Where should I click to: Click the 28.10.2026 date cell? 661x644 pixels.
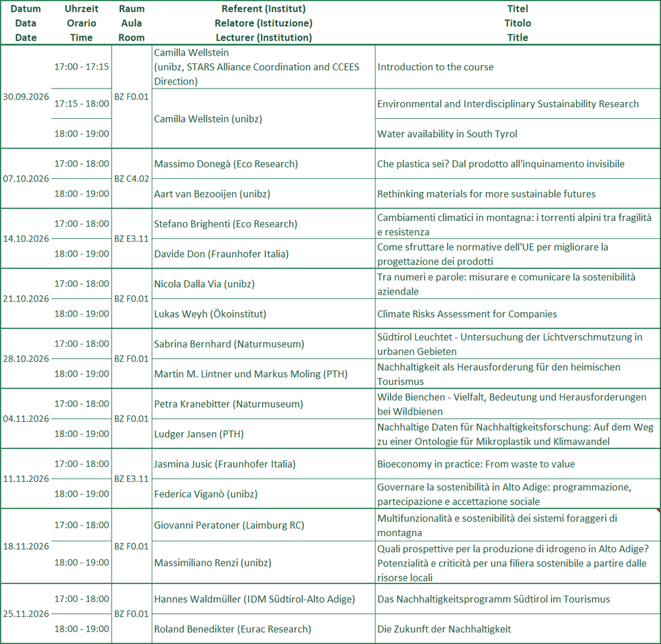26,358
